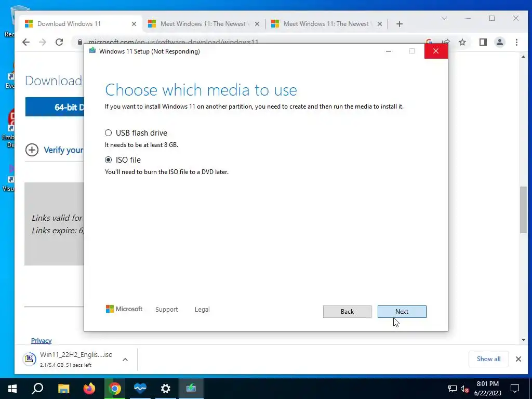Click Chrome icon in taskbar
The width and height of the screenshot is (532, 399).
115,389
